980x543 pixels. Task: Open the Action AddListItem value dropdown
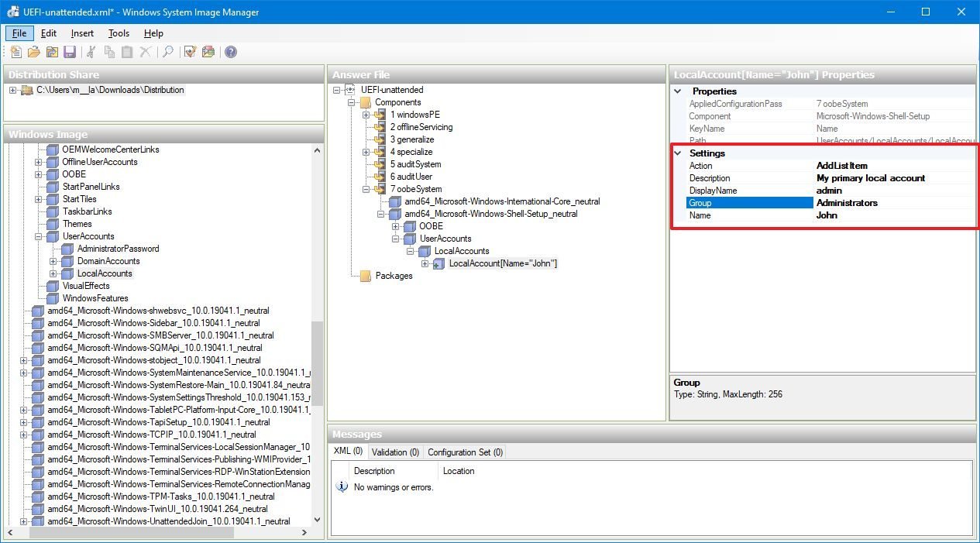[894, 166]
